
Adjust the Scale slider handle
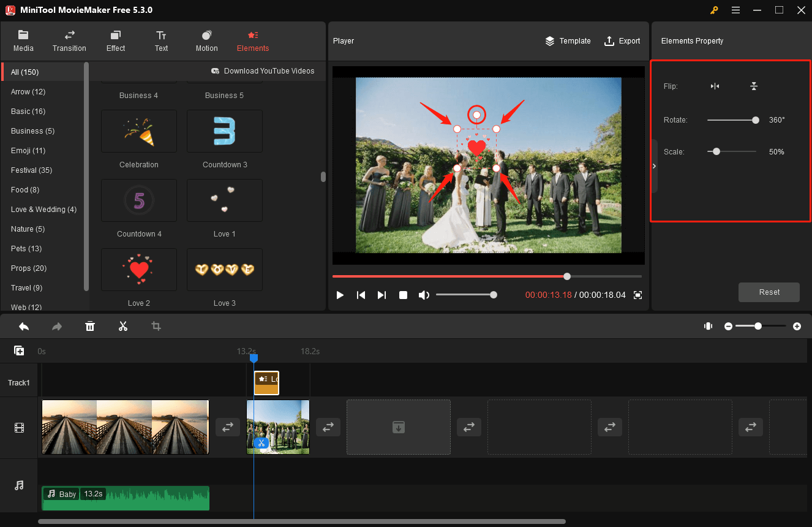coord(716,151)
